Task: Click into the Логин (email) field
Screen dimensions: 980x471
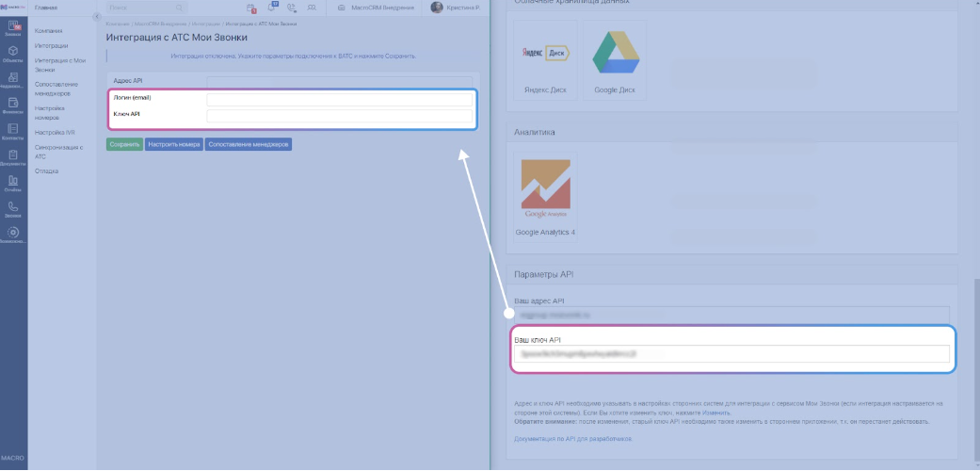Action: click(x=339, y=99)
